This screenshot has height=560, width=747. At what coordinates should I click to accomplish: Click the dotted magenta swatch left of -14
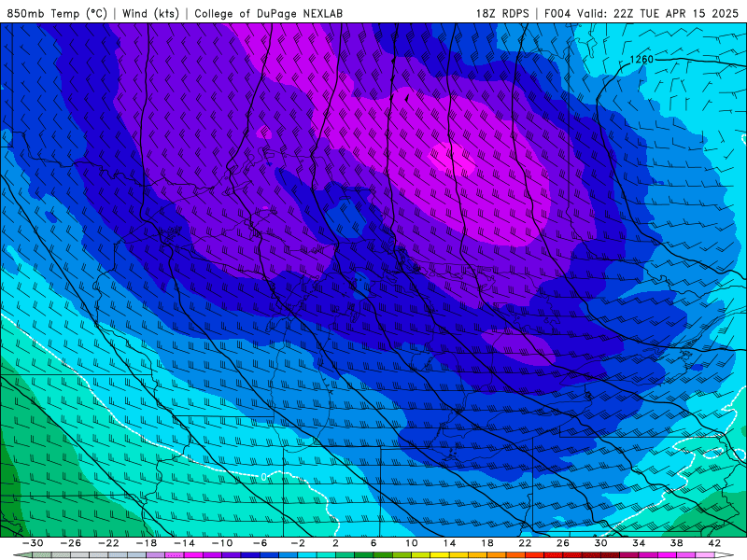click(175, 555)
